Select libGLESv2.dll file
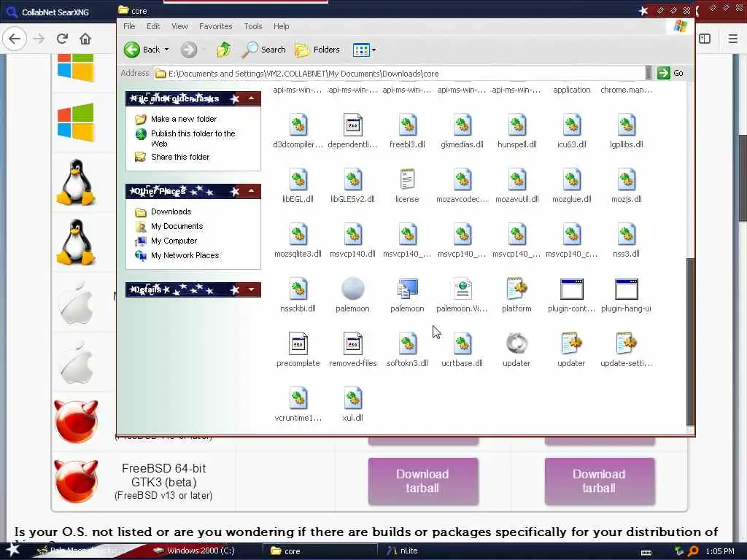The height and width of the screenshot is (560, 747). [x=352, y=180]
